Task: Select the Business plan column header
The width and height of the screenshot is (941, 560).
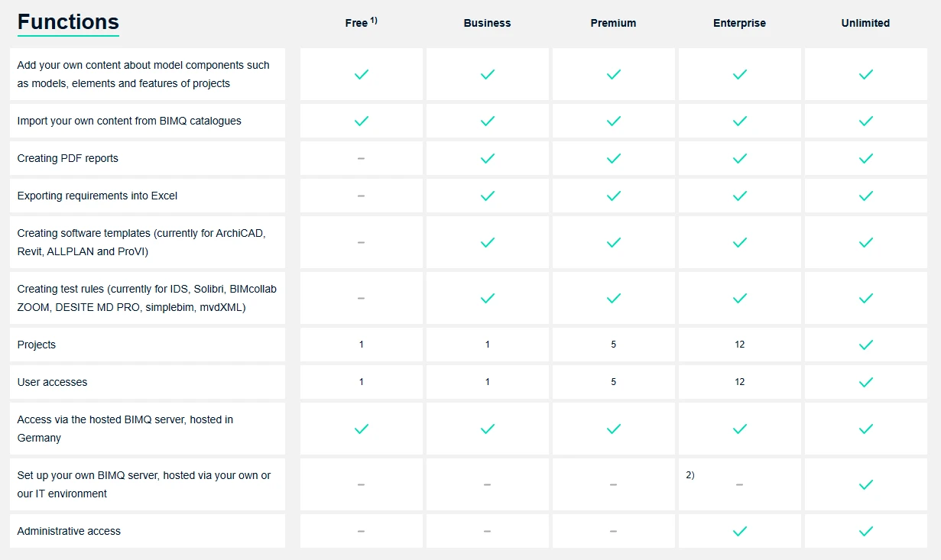Action: 488,23
